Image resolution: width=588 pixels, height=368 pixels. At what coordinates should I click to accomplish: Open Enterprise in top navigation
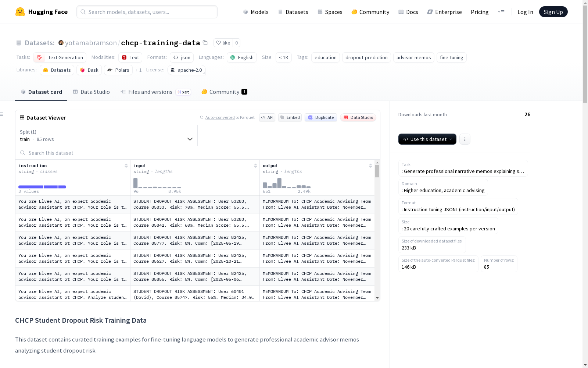[x=445, y=12]
